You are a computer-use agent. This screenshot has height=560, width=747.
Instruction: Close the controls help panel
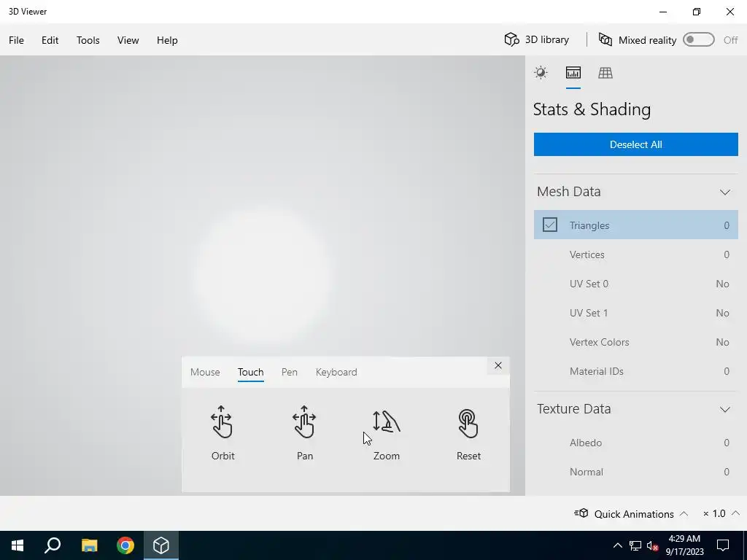(x=498, y=365)
